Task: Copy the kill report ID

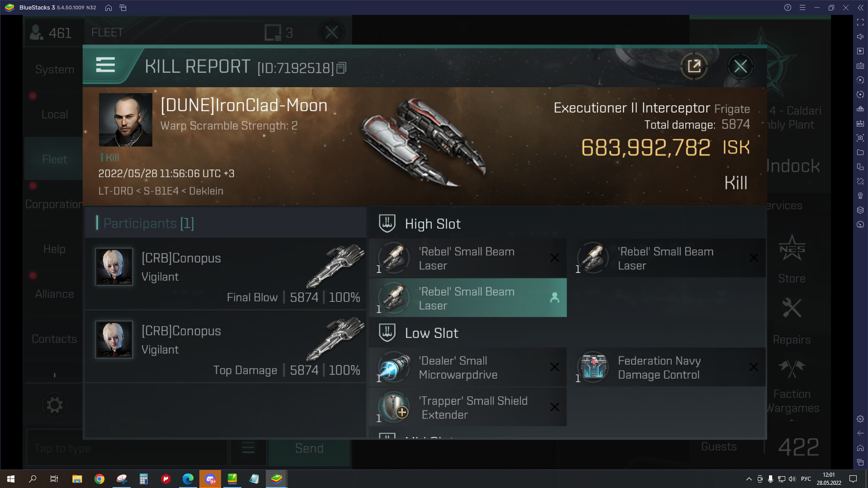Action: pos(342,68)
